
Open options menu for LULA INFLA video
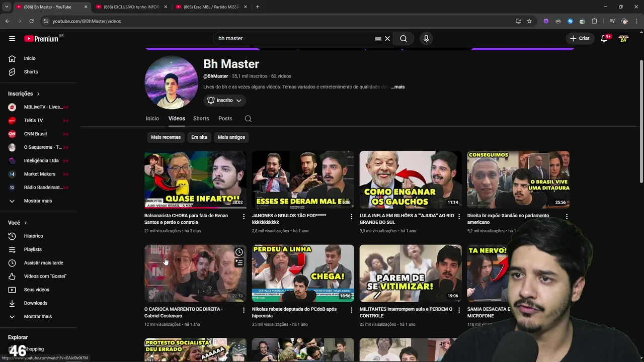click(x=459, y=217)
